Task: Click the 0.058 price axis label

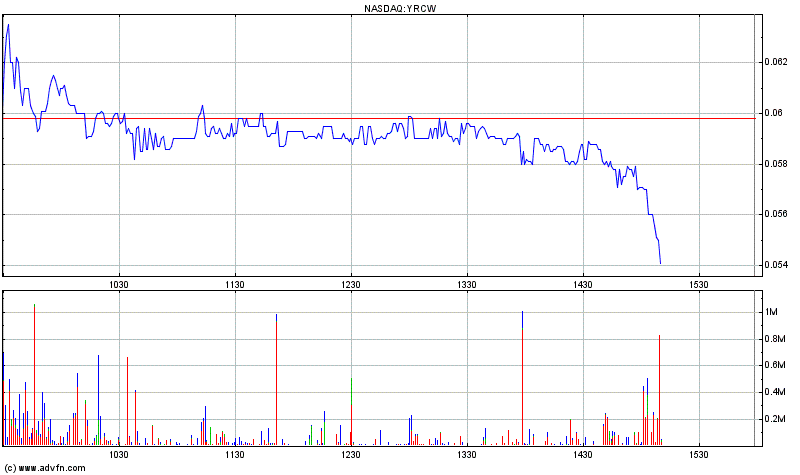Action: coord(776,164)
